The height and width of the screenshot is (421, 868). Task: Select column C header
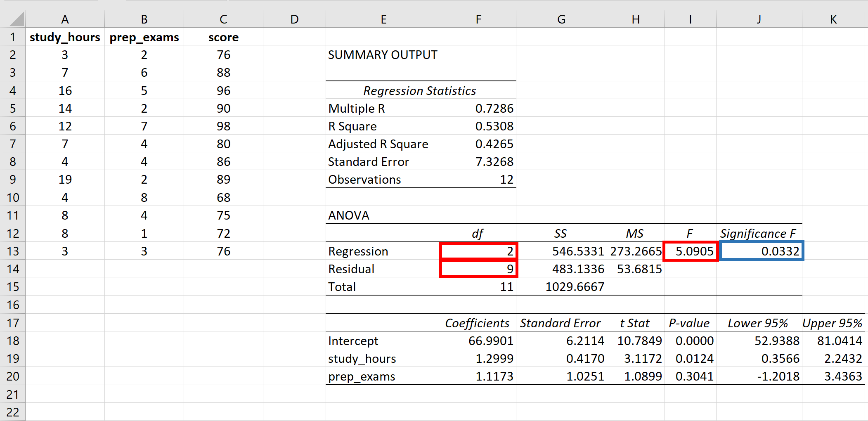coord(223,19)
